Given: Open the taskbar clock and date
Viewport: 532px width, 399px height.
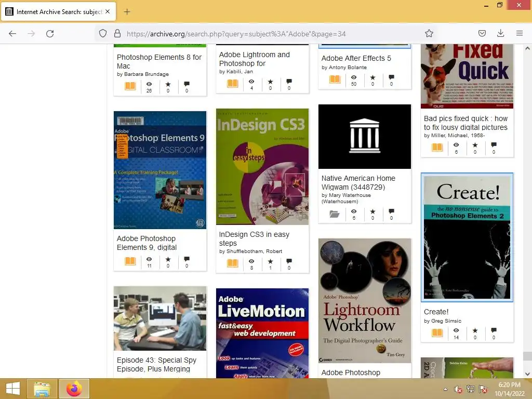Looking at the screenshot, I should 509,389.
